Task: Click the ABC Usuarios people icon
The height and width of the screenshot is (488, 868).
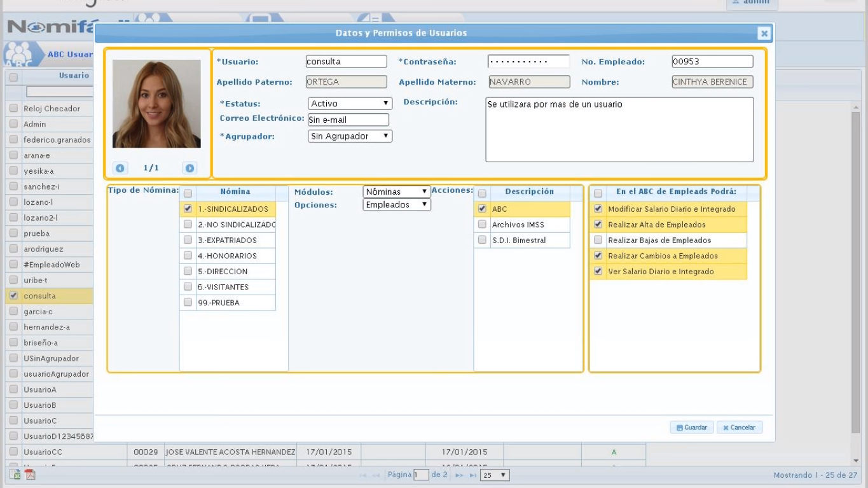Action: tap(18, 53)
